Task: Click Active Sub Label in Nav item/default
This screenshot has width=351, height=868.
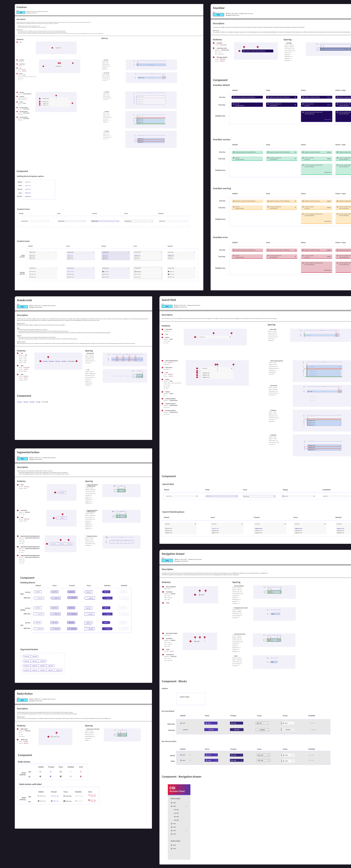Action: (288, 729)
